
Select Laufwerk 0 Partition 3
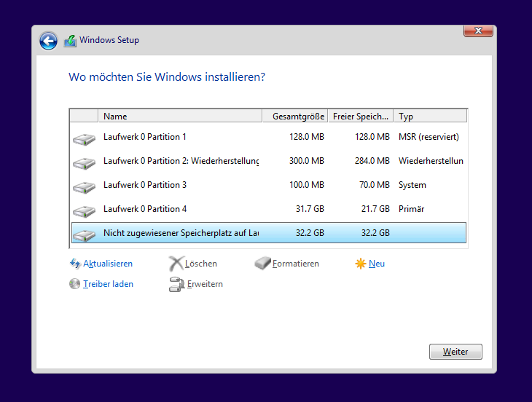[x=268, y=185]
